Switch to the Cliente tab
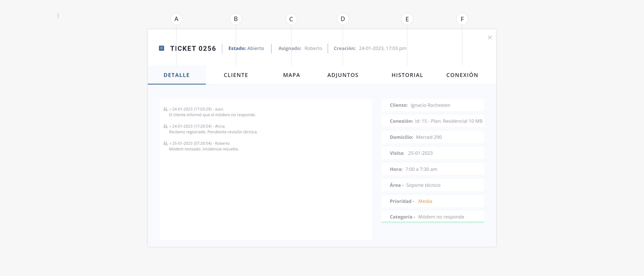This screenshot has width=644, height=276. pyautogui.click(x=236, y=75)
